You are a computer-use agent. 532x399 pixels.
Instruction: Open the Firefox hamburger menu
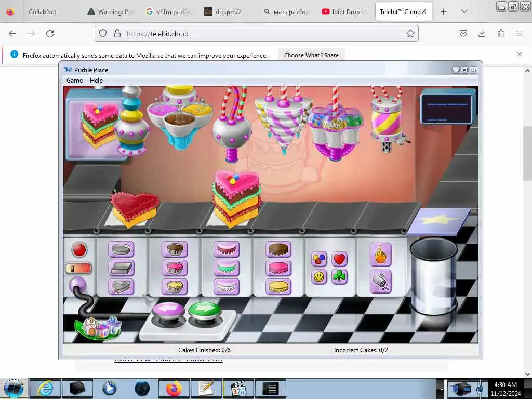click(x=520, y=33)
